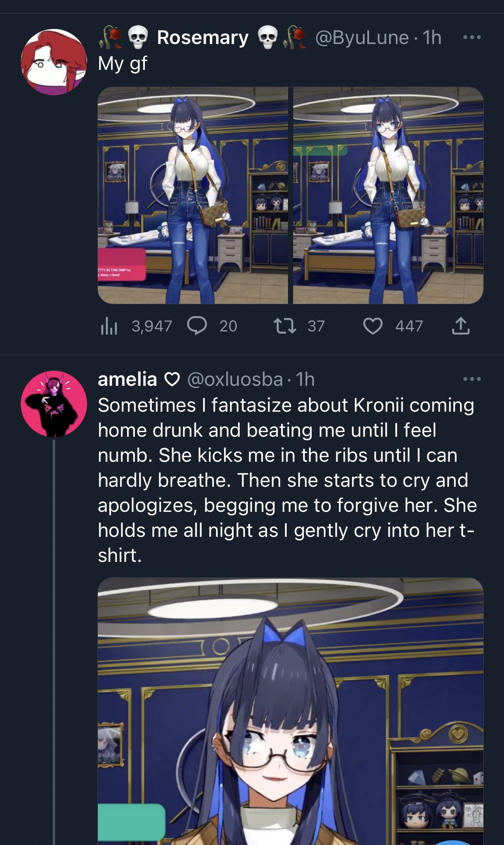The height and width of the screenshot is (845, 504).
Task: Click the Rosemary display name
Action: [203, 38]
